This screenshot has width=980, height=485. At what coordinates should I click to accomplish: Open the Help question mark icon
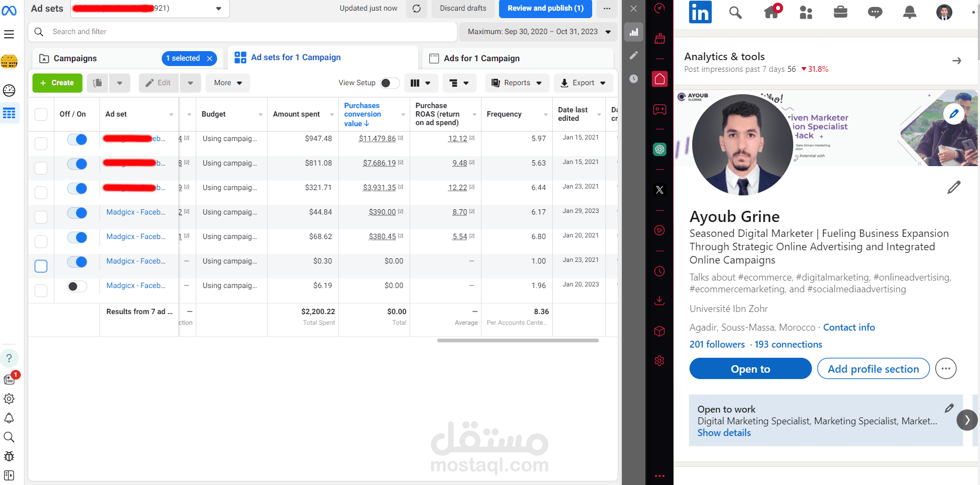(9, 358)
